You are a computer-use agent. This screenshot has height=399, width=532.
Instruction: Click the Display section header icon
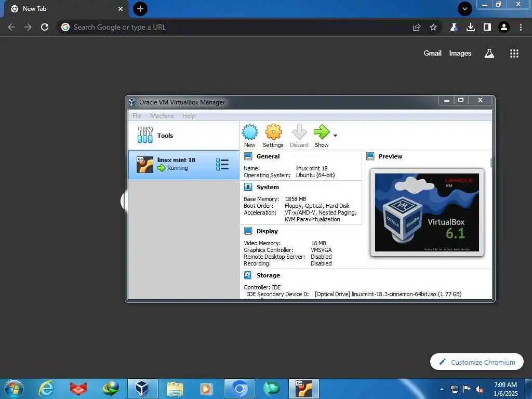pyautogui.click(x=248, y=231)
